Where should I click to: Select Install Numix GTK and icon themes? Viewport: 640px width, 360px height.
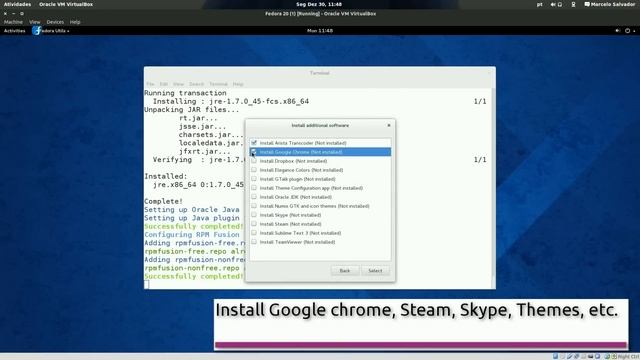click(254, 206)
